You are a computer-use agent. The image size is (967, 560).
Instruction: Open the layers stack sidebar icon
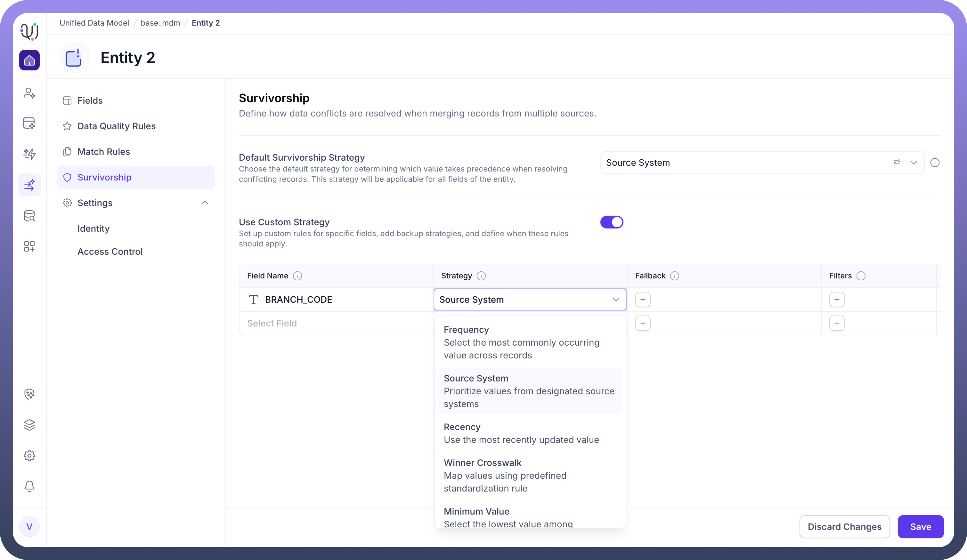pos(29,425)
